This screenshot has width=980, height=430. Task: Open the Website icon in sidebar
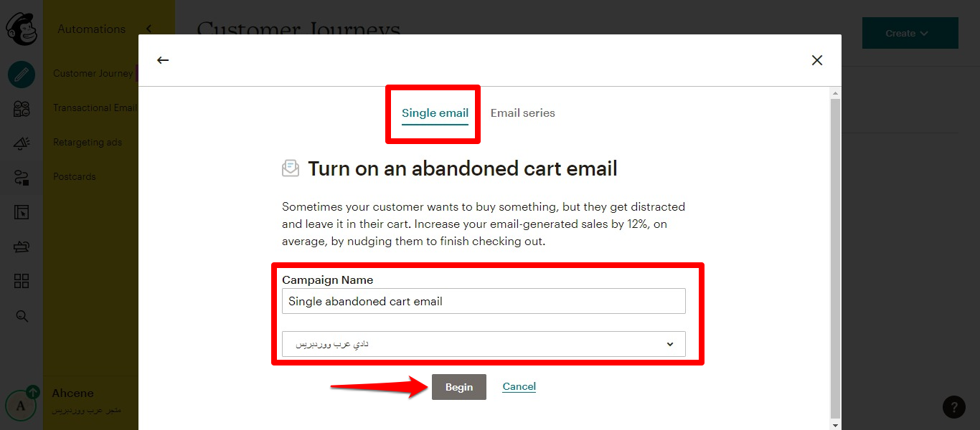click(x=22, y=212)
